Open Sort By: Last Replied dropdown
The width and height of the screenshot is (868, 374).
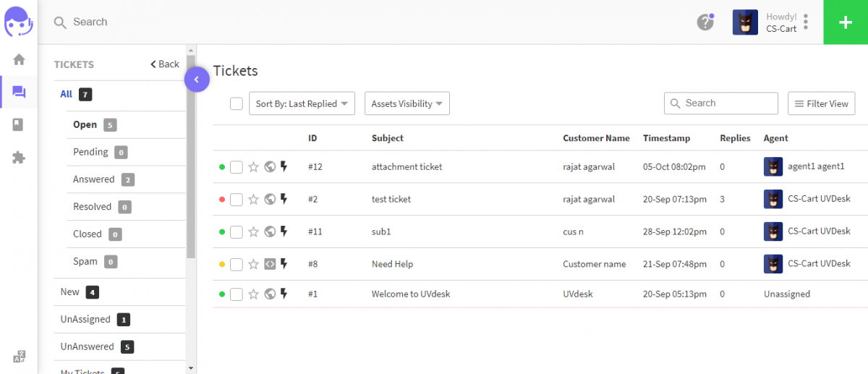point(302,103)
